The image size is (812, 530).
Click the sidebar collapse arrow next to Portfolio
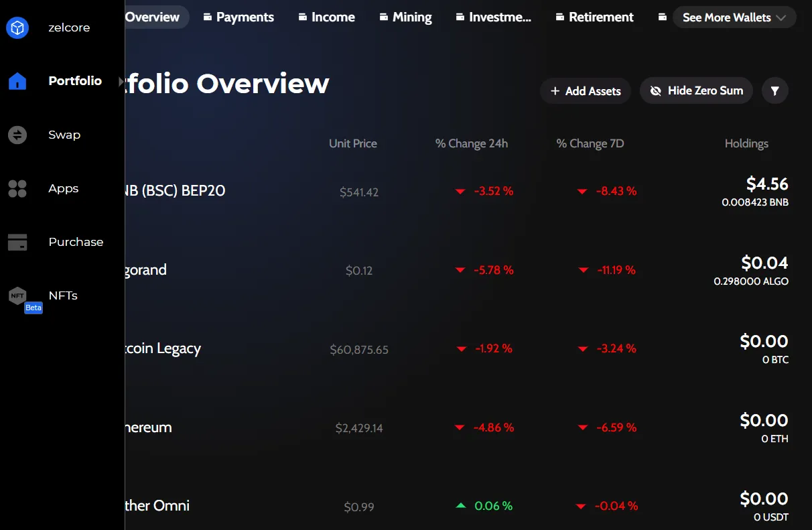[121, 81]
